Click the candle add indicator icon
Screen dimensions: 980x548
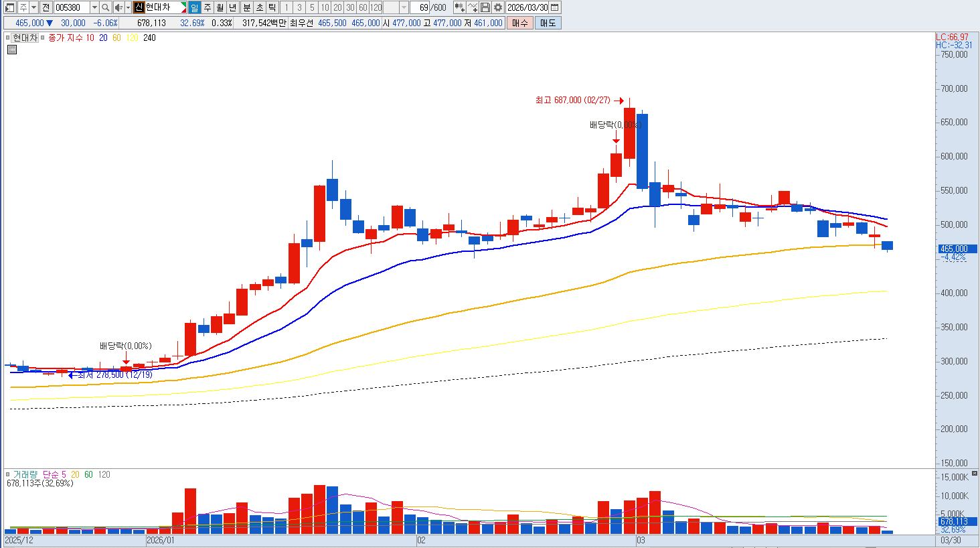tap(460, 7)
